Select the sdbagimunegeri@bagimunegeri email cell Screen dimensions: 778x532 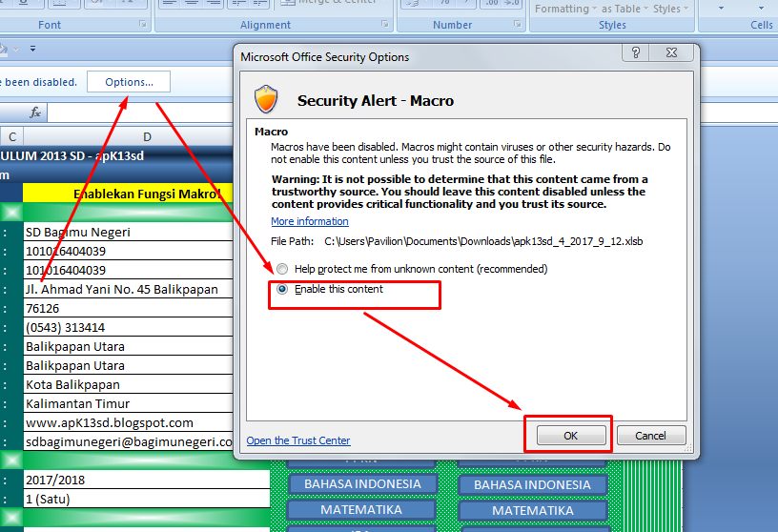(128, 441)
